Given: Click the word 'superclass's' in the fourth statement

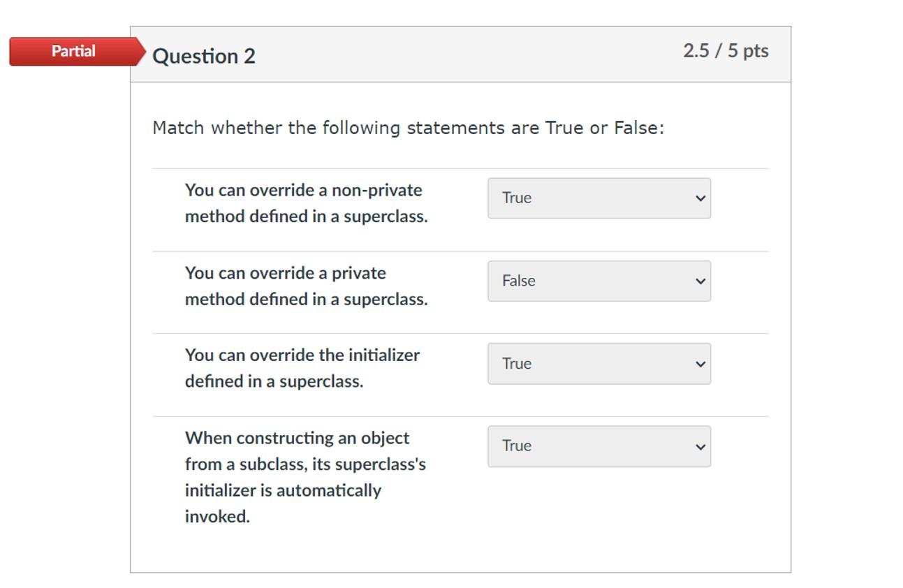Looking at the screenshot, I should tap(380, 464).
